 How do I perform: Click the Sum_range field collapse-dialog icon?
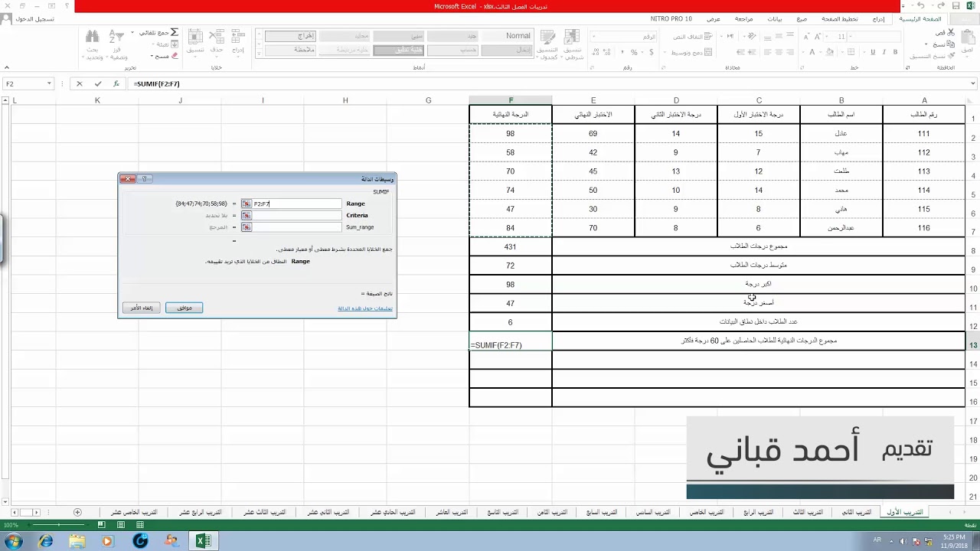[x=246, y=227]
